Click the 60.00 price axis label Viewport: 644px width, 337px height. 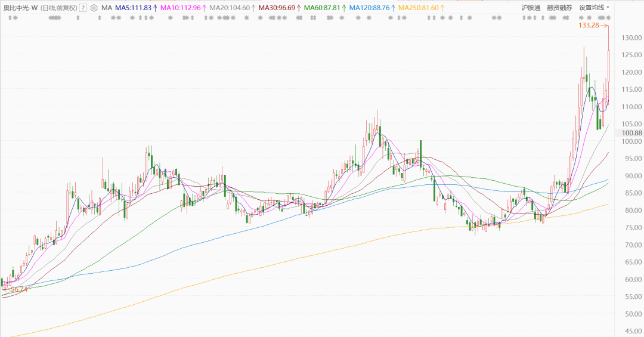633,279
